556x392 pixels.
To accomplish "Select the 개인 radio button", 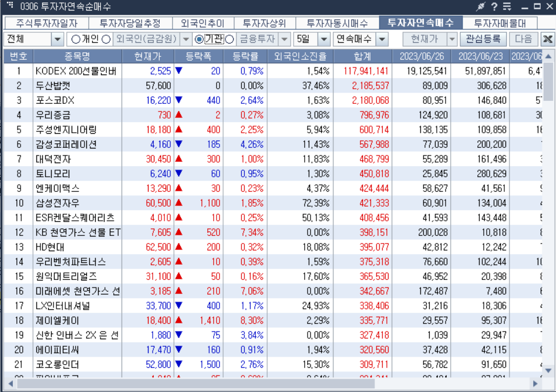I will tap(76, 39).
